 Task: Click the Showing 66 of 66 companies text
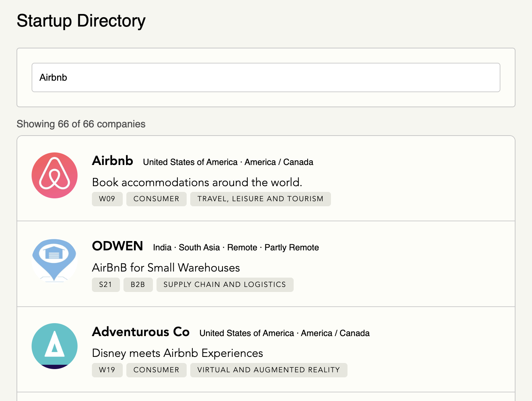coord(81,124)
